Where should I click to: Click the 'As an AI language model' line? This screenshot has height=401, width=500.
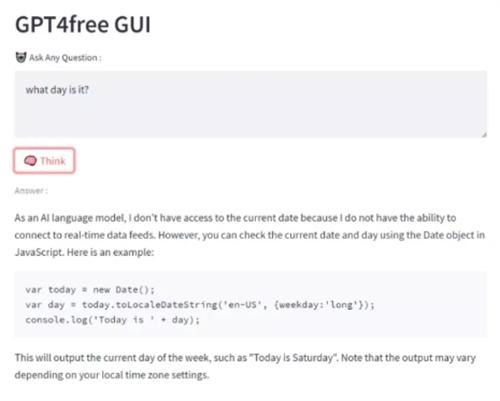click(x=235, y=218)
